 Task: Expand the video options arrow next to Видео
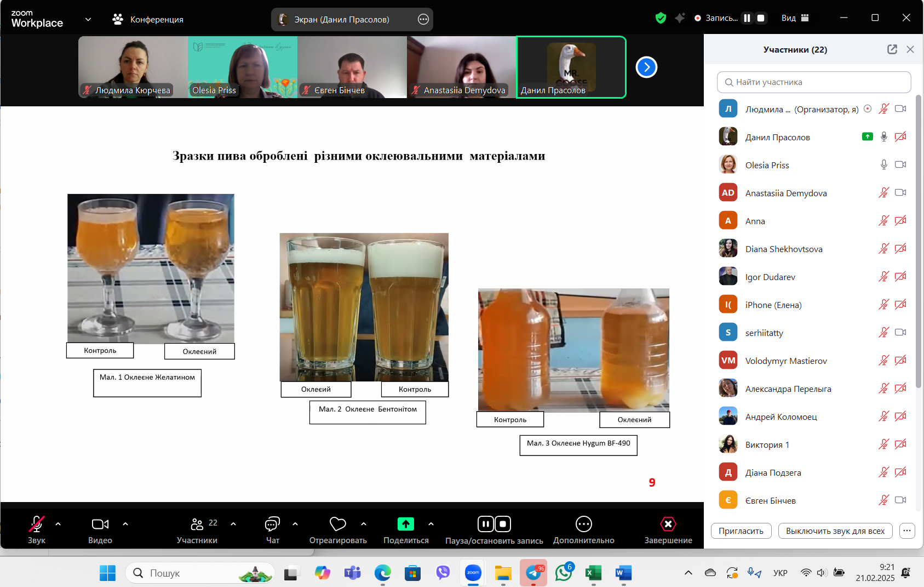125,524
